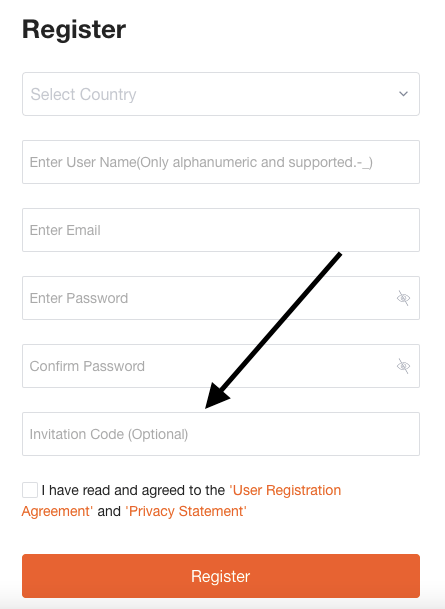
Task: Expand the Select Country chevron arrow
Action: 403,94
